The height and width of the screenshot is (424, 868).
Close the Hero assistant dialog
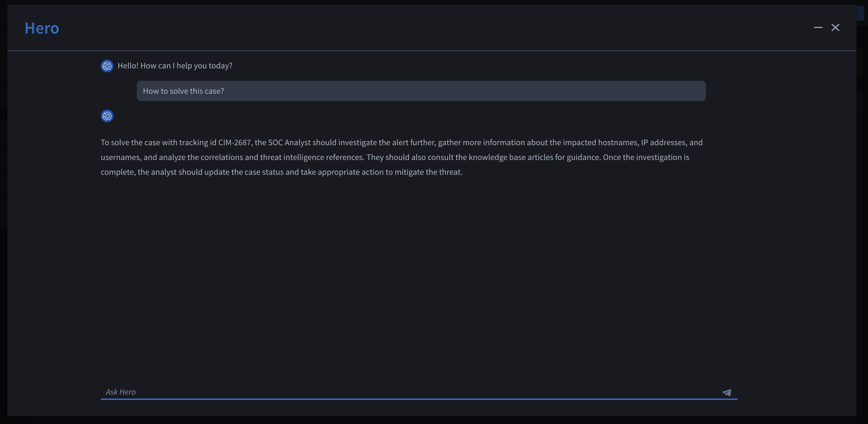(835, 28)
